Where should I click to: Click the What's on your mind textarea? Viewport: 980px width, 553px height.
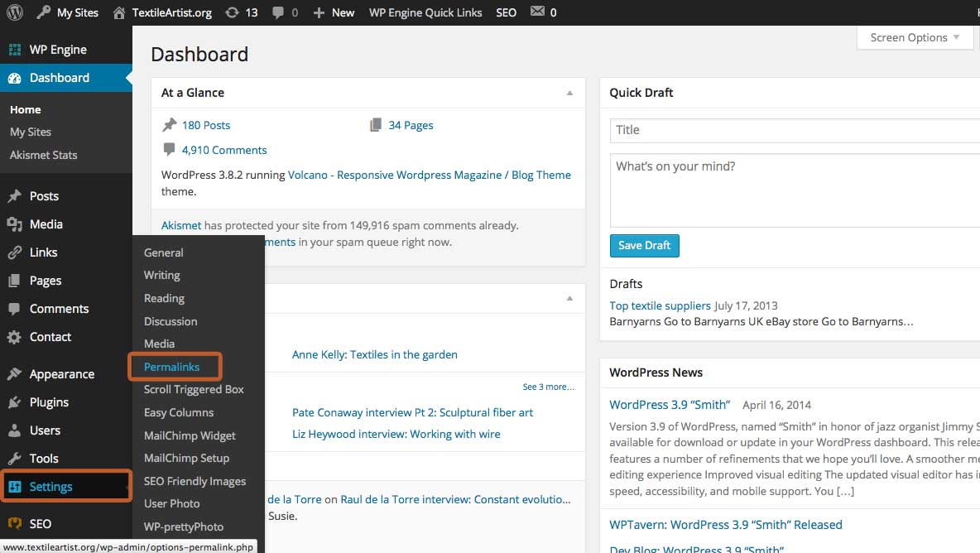click(795, 190)
